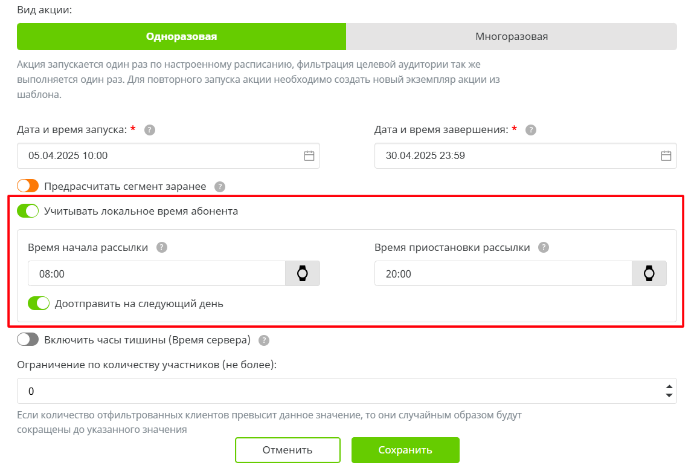Open time picker for mailing start time
This screenshot has width=697, height=471.
coord(302,274)
